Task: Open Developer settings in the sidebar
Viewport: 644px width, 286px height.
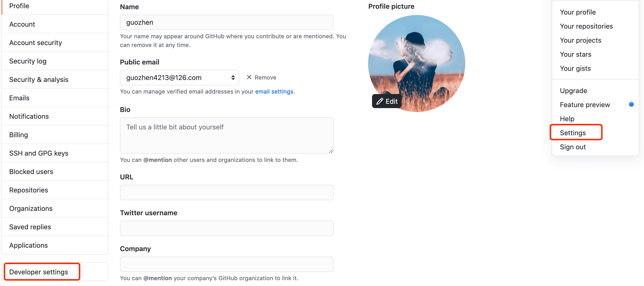Action: pos(39,272)
